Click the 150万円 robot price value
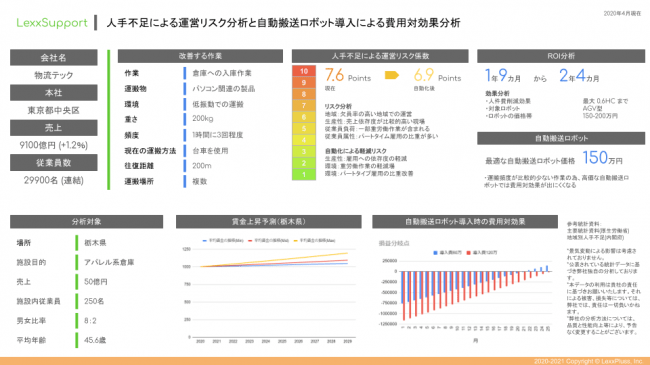 pyautogui.click(x=602, y=158)
